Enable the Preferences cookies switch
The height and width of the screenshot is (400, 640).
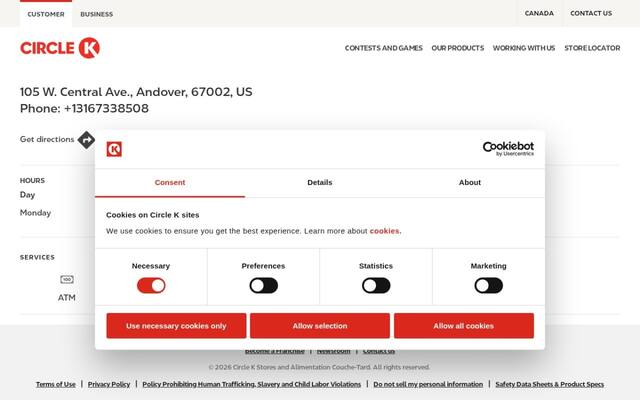264,285
